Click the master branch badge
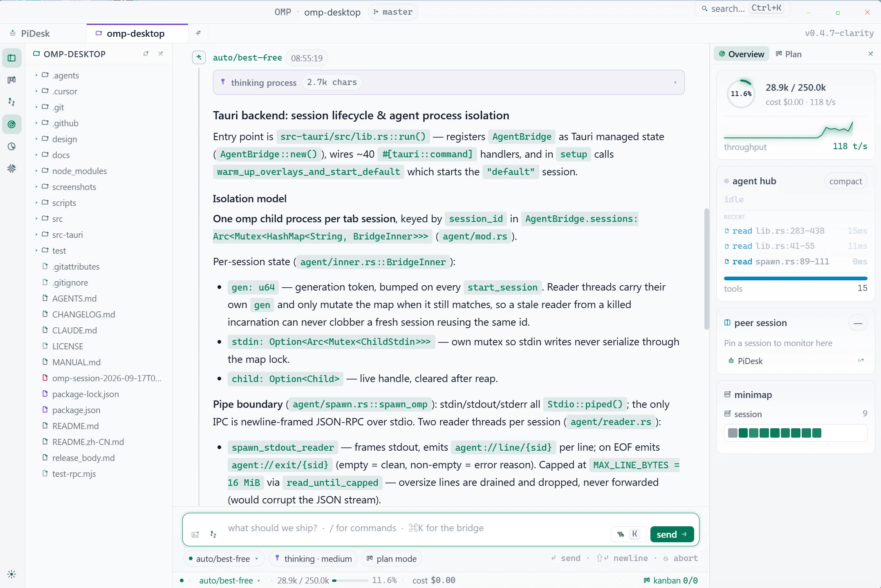The width and height of the screenshot is (881, 588). [x=393, y=12]
